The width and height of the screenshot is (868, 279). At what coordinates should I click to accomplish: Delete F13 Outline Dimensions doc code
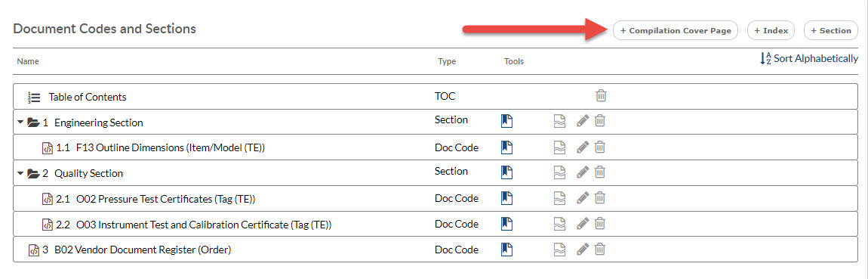coord(599,147)
